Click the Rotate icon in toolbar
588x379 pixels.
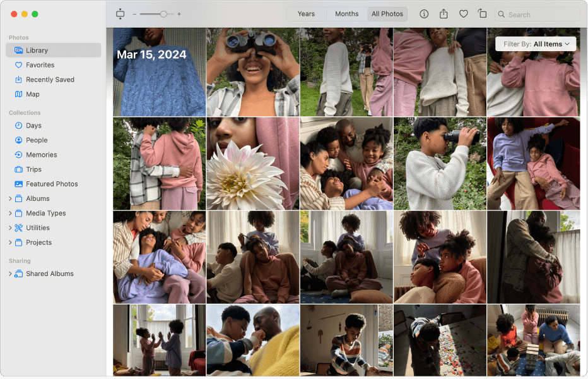click(482, 14)
